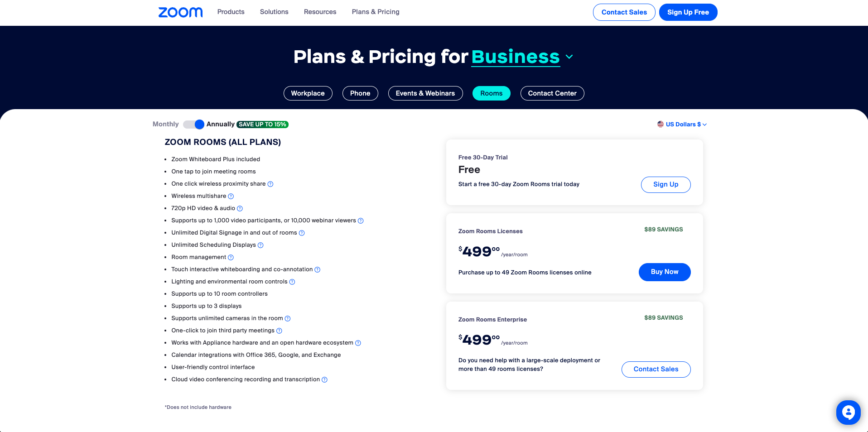Open the Products menu

pyautogui.click(x=231, y=12)
